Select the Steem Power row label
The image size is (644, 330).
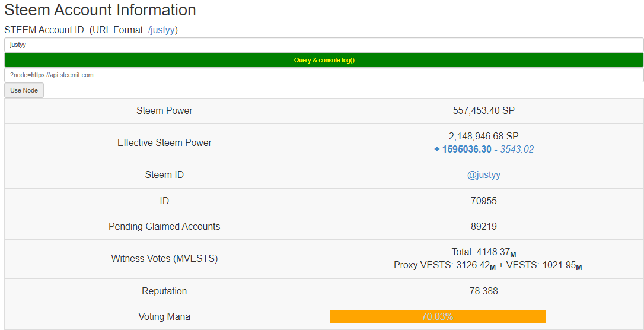pos(164,110)
